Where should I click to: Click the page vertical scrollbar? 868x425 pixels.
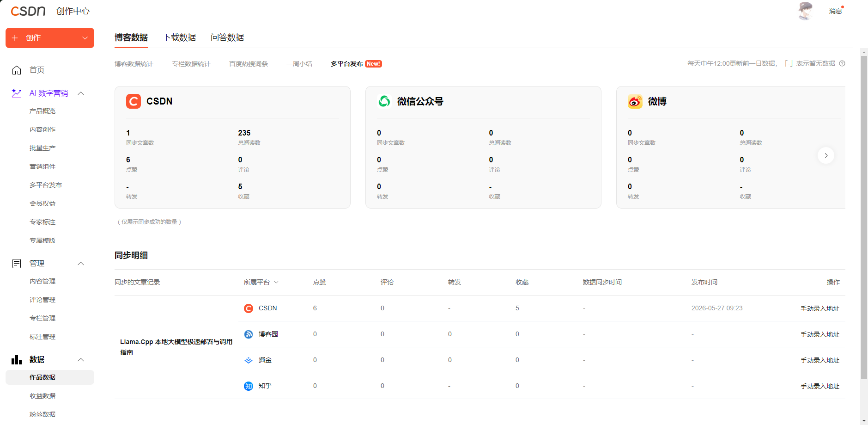864,217
